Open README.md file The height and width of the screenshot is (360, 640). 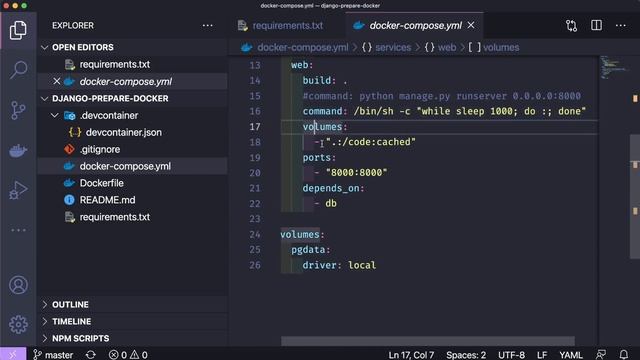point(107,200)
